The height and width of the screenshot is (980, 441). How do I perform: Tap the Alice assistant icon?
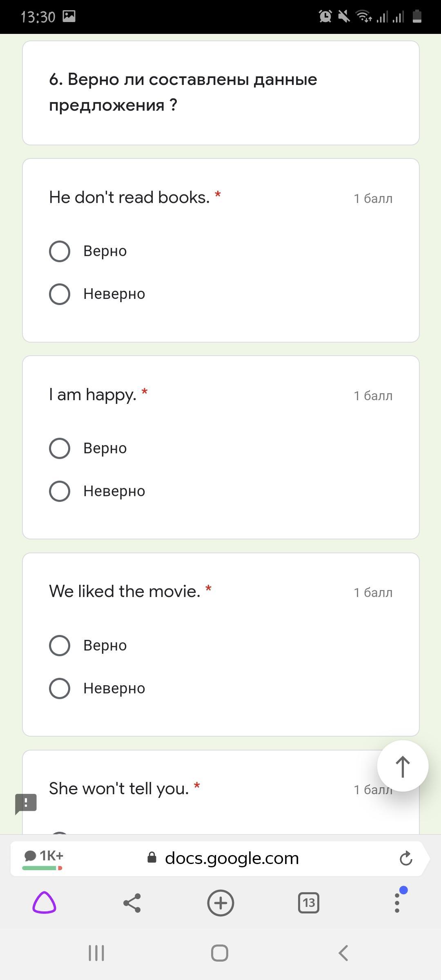click(x=44, y=902)
